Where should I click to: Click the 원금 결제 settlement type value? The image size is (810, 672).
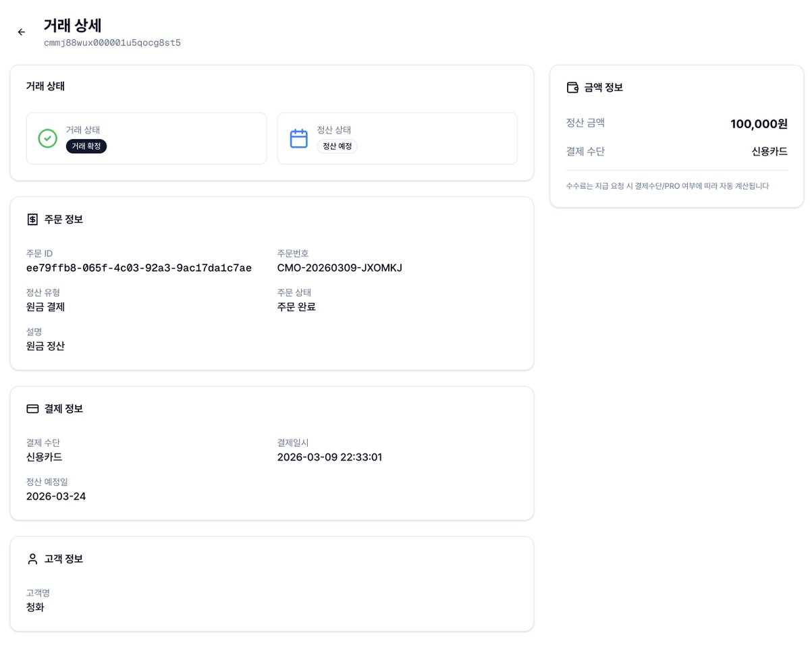(x=45, y=307)
